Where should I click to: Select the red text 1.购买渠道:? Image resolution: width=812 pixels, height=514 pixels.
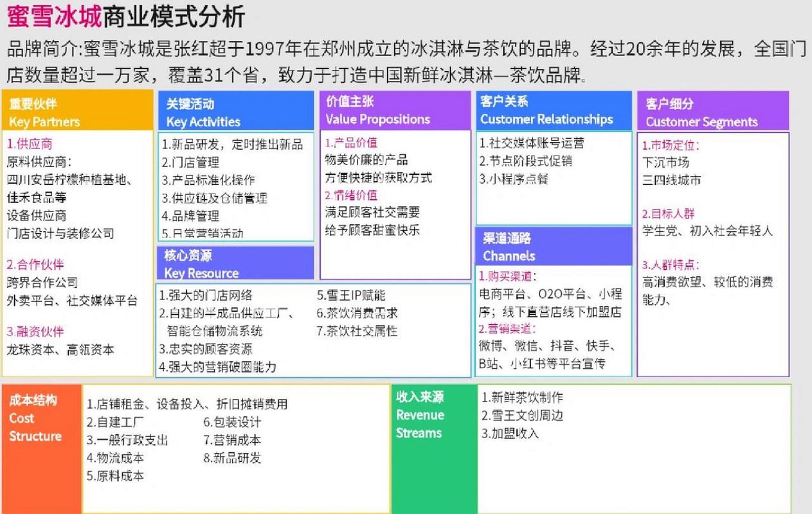pos(507,276)
